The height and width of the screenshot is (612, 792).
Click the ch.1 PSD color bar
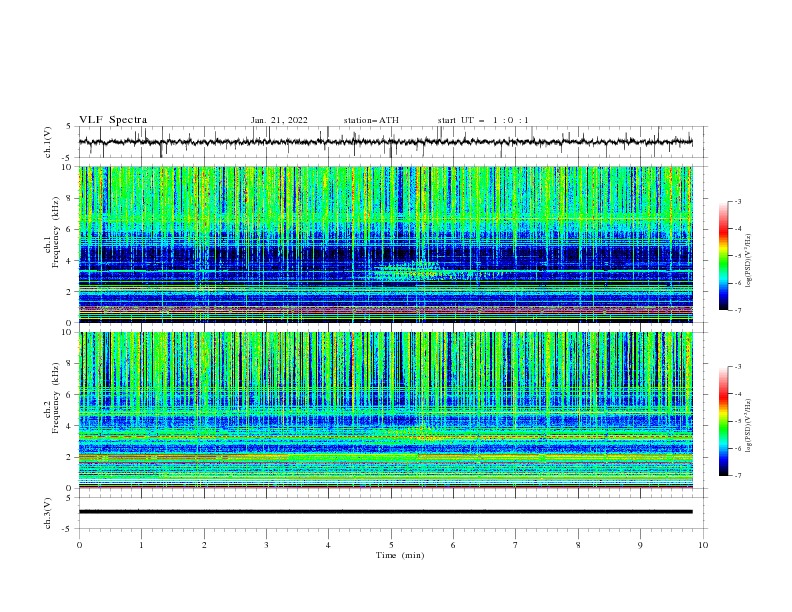723,256
